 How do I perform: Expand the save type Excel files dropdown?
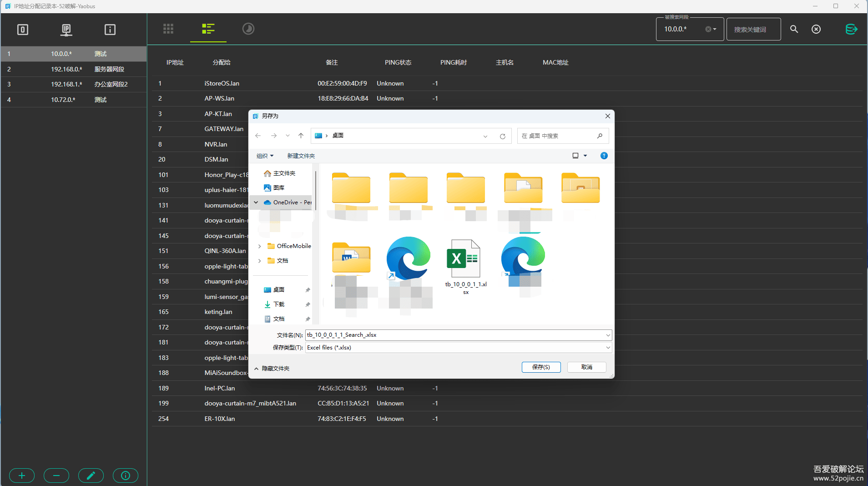[x=608, y=348]
